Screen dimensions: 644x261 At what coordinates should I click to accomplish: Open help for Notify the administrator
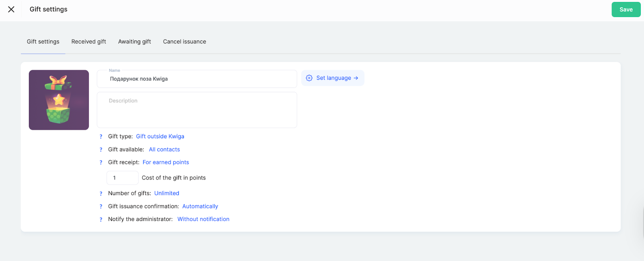pos(101,220)
